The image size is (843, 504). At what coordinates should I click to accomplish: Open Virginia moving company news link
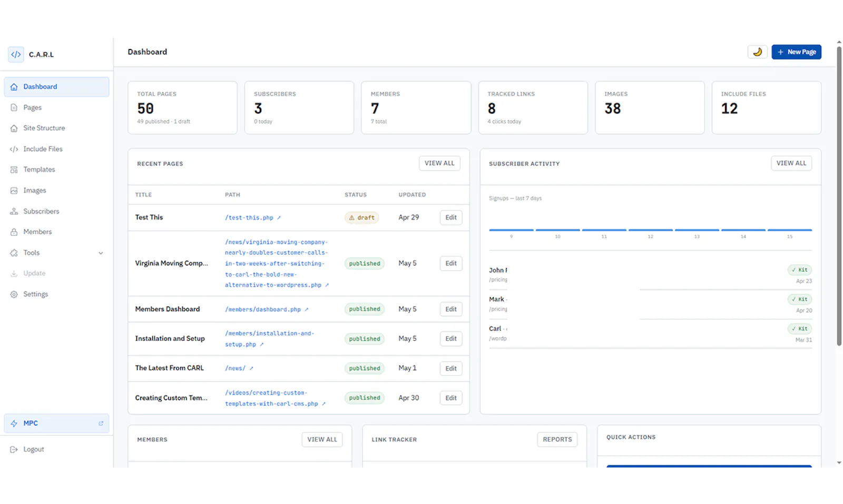pos(277,263)
